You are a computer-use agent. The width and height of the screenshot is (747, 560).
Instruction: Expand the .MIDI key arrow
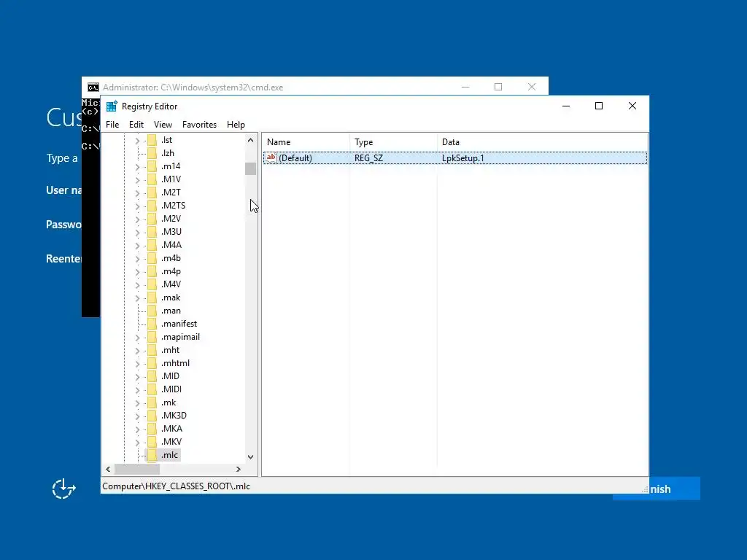(x=137, y=389)
